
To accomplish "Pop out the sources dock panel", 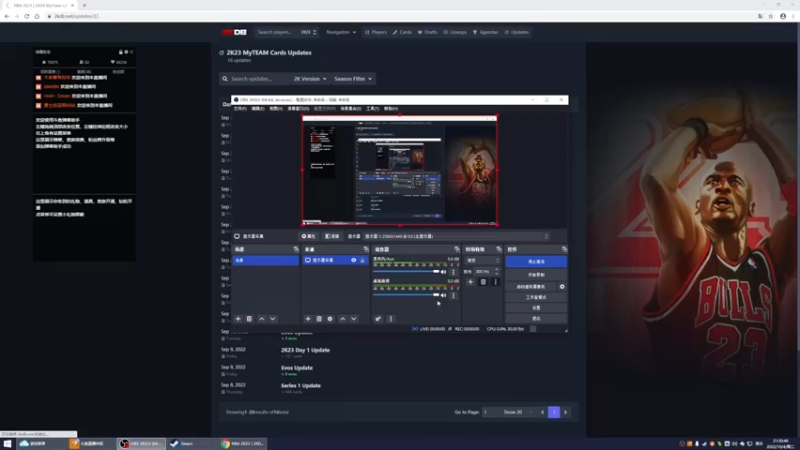I will [x=366, y=249].
